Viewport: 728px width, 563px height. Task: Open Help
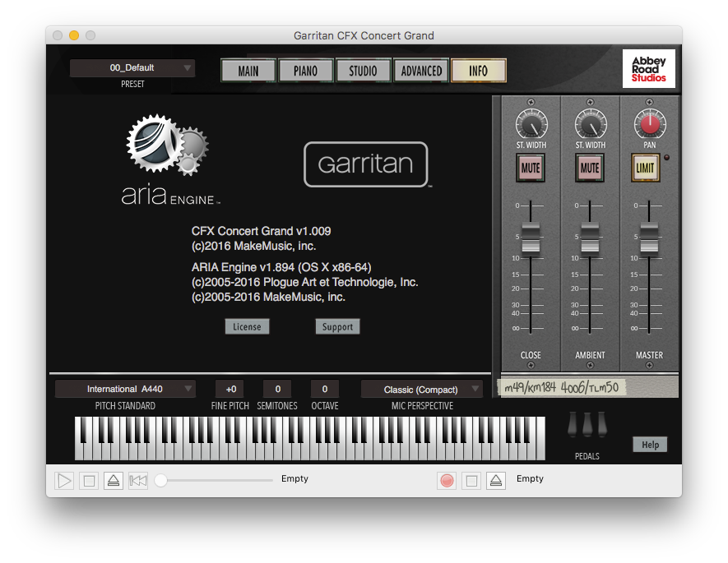coord(650,445)
